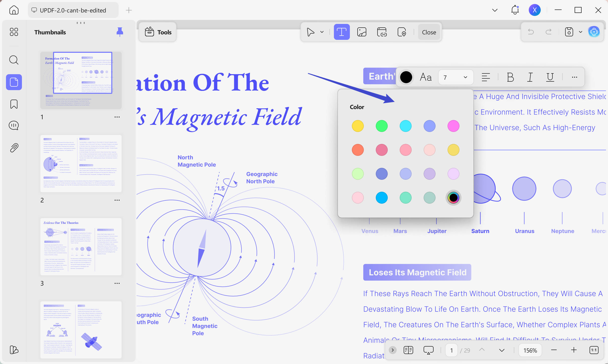608x364 pixels.
Task: Redo the last action
Action: click(548, 32)
